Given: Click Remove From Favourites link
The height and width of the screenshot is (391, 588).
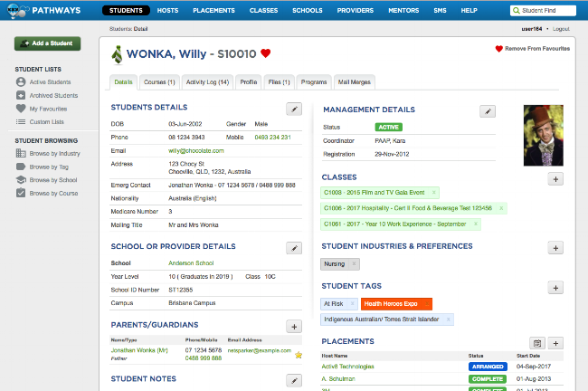Looking at the screenshot, I should tap(533, 48).
